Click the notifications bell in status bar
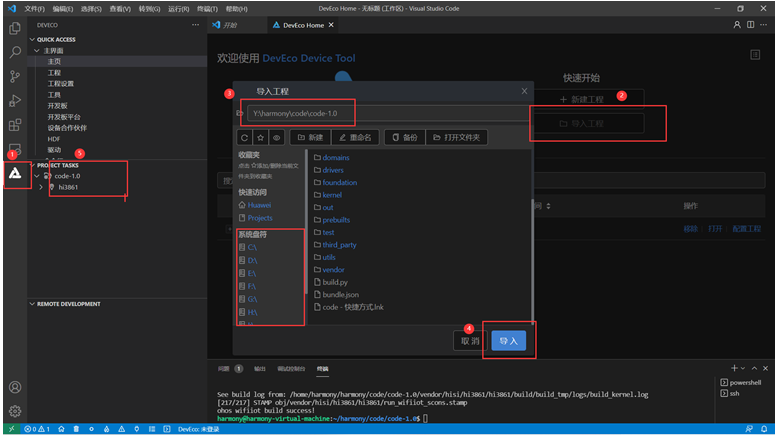 pos(764,429)
